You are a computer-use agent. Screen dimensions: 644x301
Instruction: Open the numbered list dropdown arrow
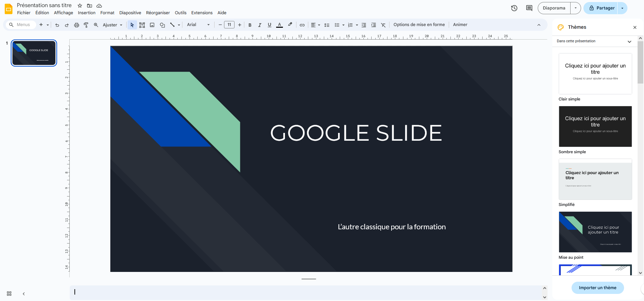[357, 25]
